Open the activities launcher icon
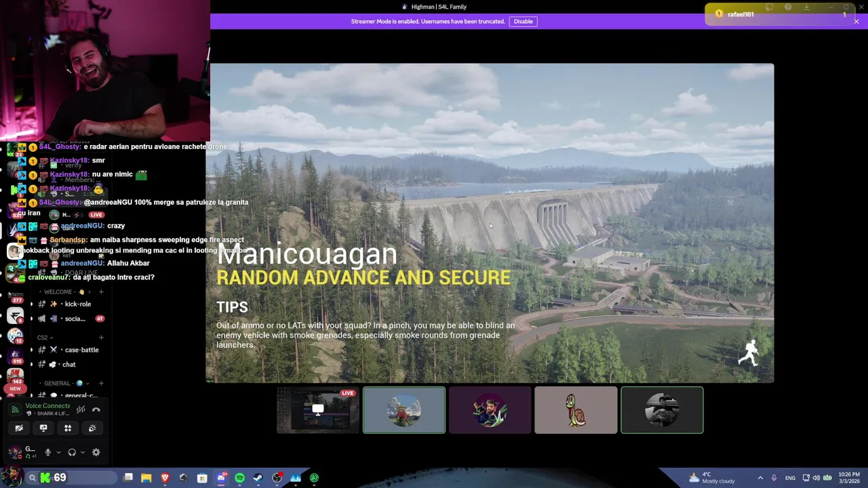Image resolution: width=868 pixels, height=488 pixels. pyautogui.click(x=68, y=428)
